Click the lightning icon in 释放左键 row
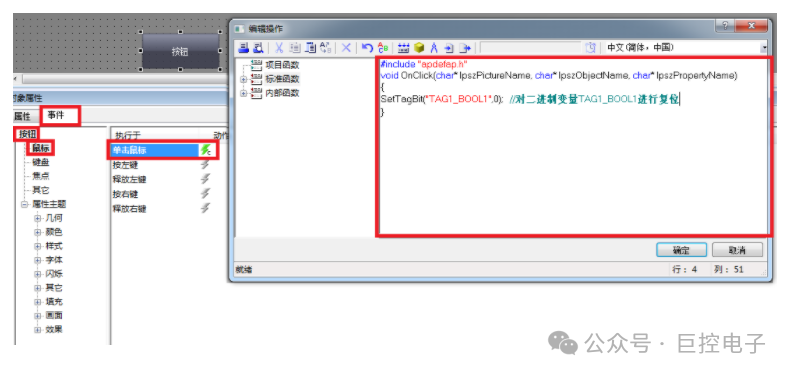This screenshot has width=791, height=375. [x=205, y=179]
